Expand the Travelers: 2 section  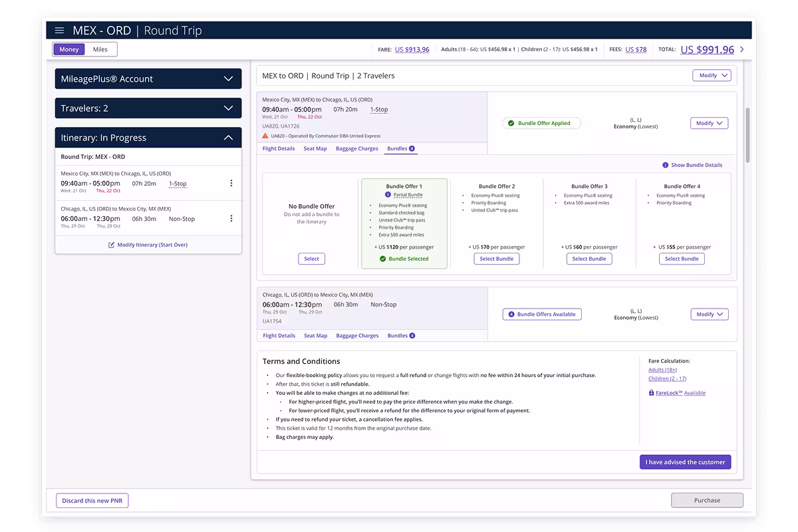(148, 108)
